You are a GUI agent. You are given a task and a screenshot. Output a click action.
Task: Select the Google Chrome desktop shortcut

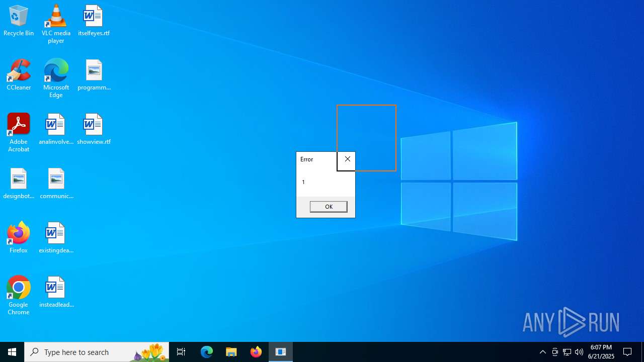pos(19,296)
